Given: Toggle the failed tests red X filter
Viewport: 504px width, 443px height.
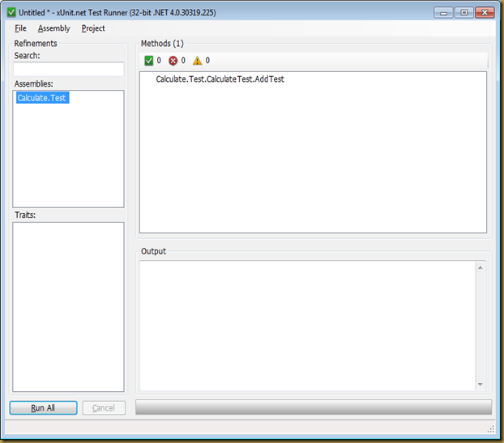Looking at the screenshot, I should pos(173,61).
